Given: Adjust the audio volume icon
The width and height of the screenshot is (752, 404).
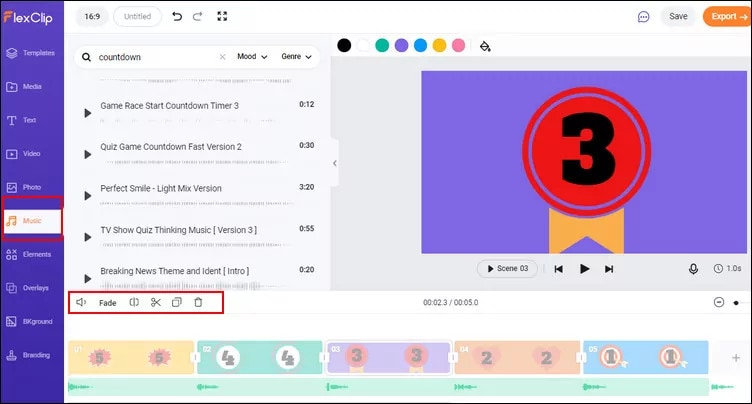Looking at the screenshot, I should coord(81,302).
